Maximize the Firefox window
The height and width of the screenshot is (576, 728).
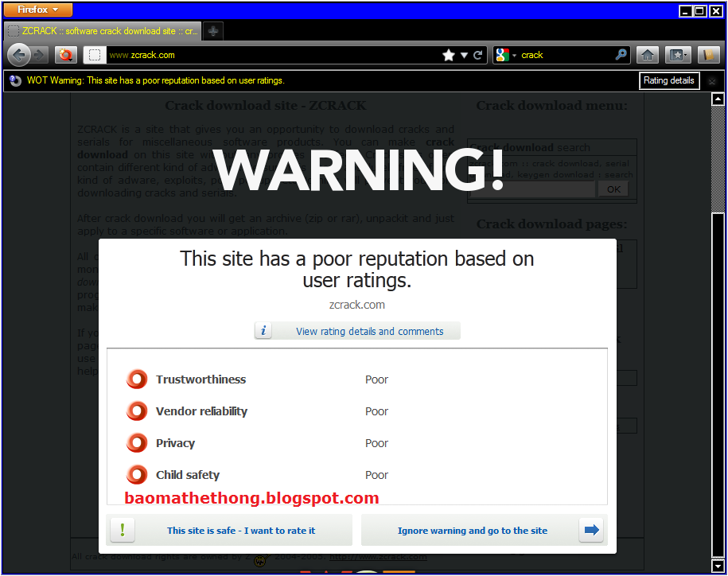click(700, 10)
